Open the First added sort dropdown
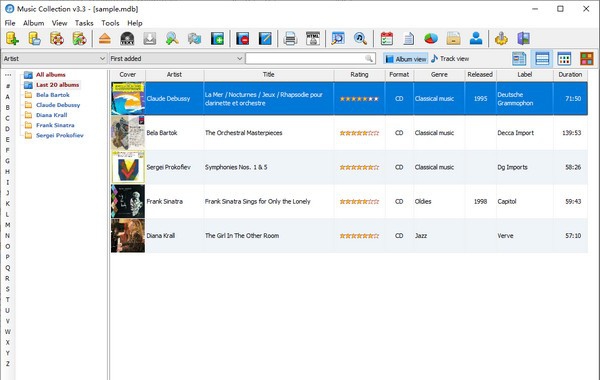 click(176, 59)
